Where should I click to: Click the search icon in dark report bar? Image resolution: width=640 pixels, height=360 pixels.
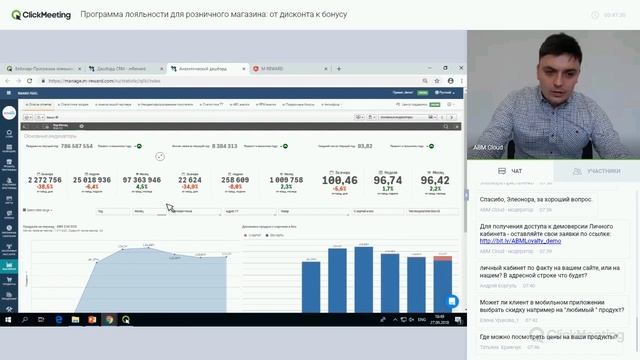pyautogui.click(x=446, y=127)
